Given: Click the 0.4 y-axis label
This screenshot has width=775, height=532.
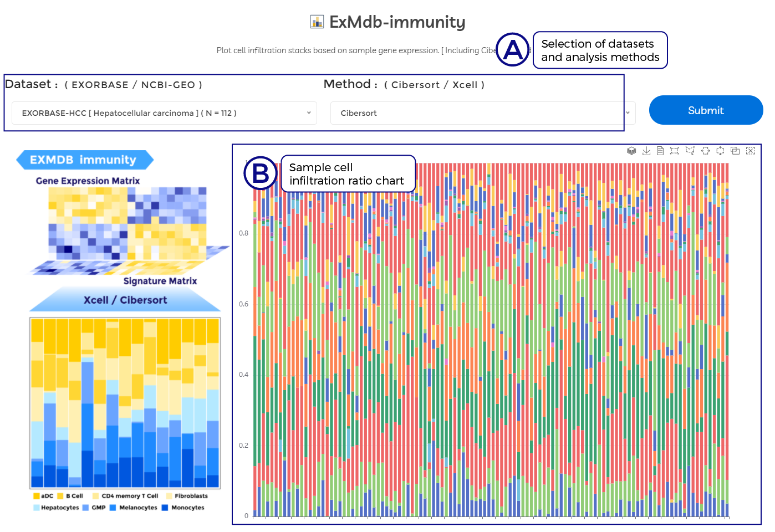Looking at the screenshot, I should coord(244,375).
